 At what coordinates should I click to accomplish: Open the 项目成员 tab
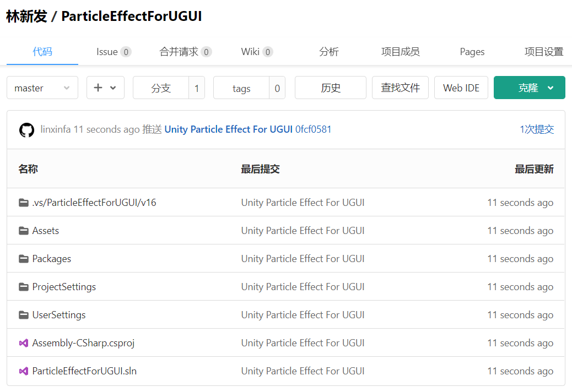401,52
